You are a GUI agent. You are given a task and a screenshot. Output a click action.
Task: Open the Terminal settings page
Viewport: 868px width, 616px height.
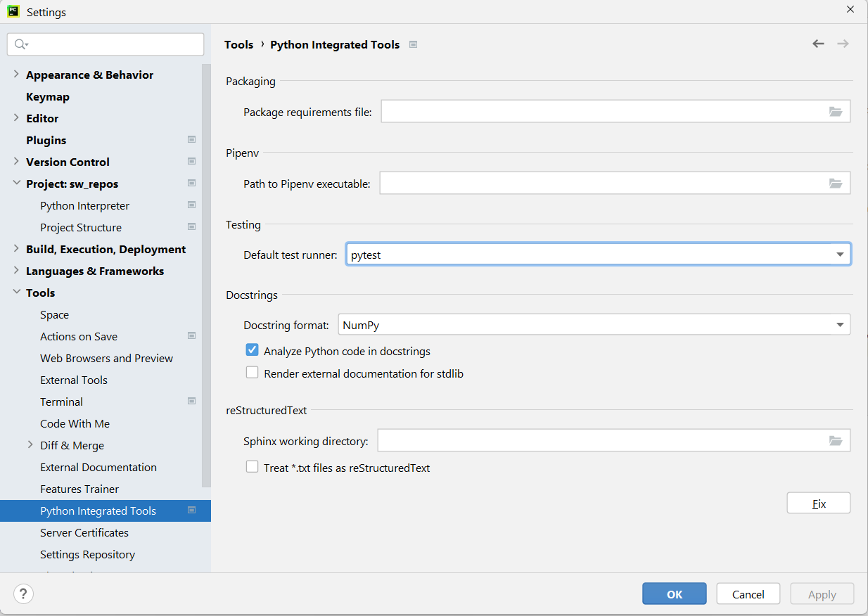61,402
